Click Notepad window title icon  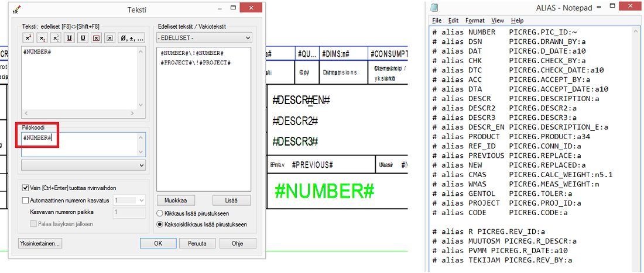click(x=434, y=8)
